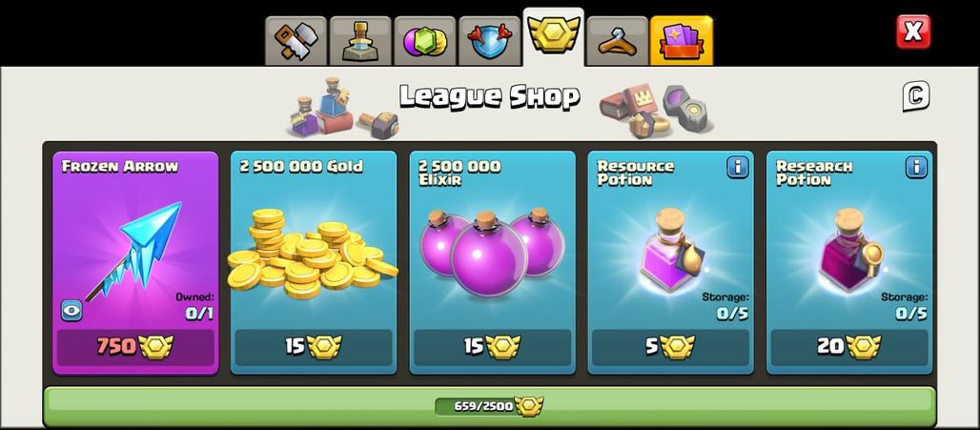Screen dimensions: 980x430
Task: Show info for Resource Potion
Action: click(x=738, y=167)
